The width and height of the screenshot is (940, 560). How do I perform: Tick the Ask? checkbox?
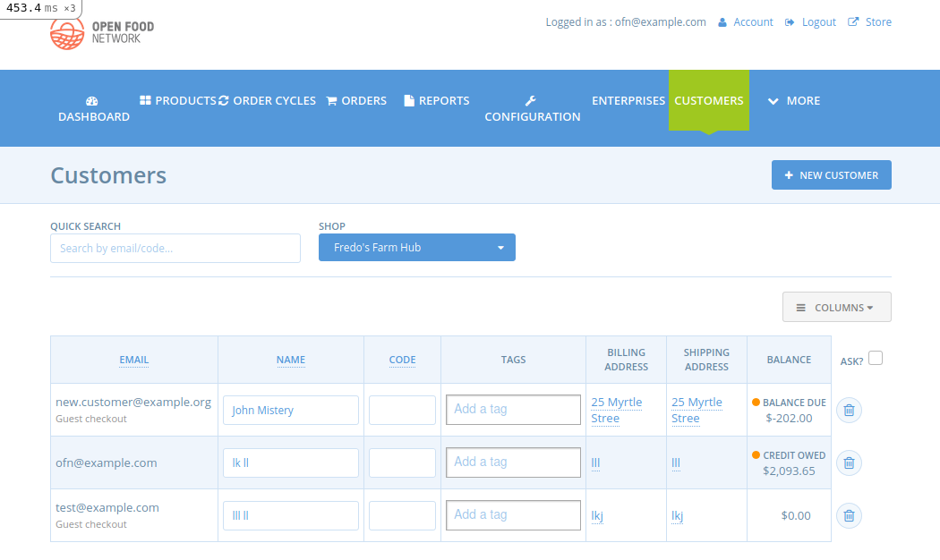[x=876, y=358]
